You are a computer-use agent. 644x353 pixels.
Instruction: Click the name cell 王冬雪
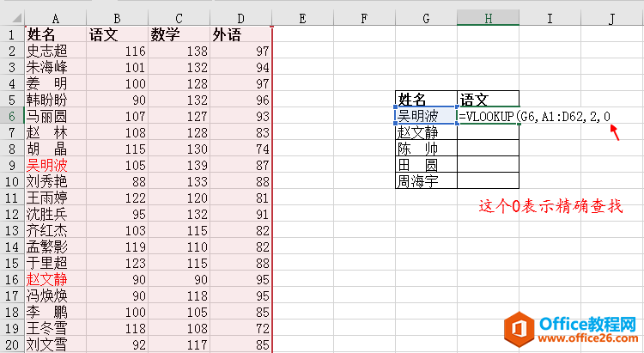(x=56, y=328)
